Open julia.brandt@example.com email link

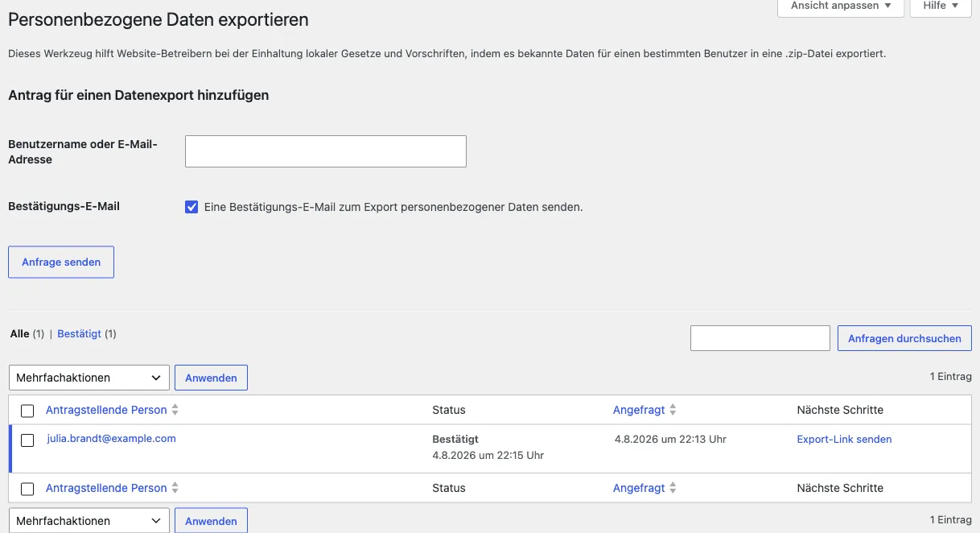click(x=111, y=439)
